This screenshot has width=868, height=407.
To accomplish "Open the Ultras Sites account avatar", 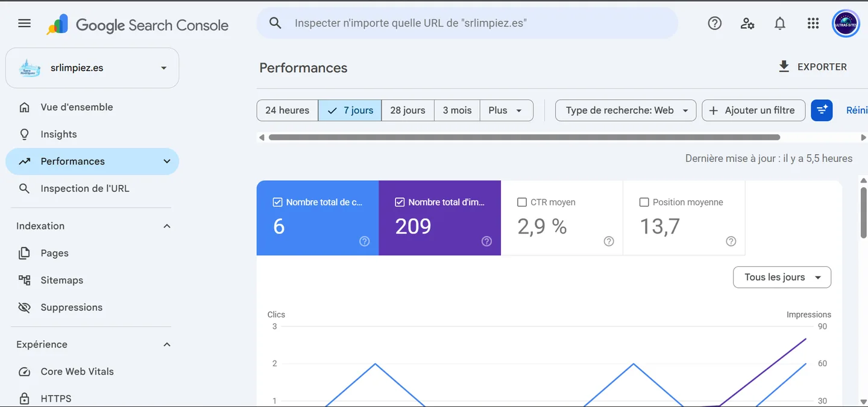I will coord(846,24).
